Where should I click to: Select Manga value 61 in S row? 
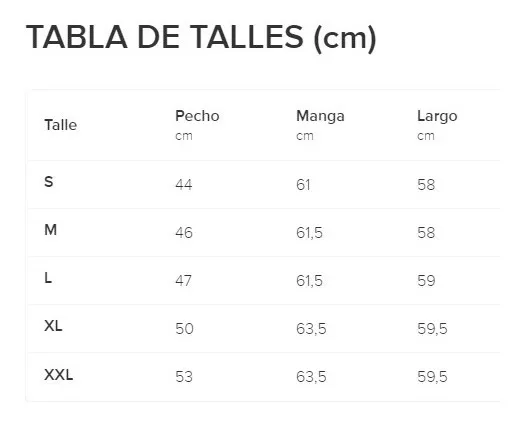click(x=303, y=185)
